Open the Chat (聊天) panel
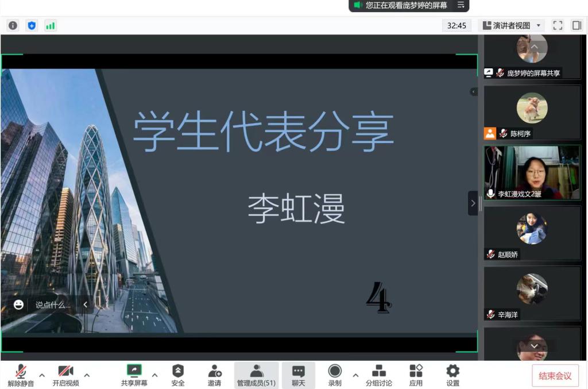 click(x=298, y=375)
